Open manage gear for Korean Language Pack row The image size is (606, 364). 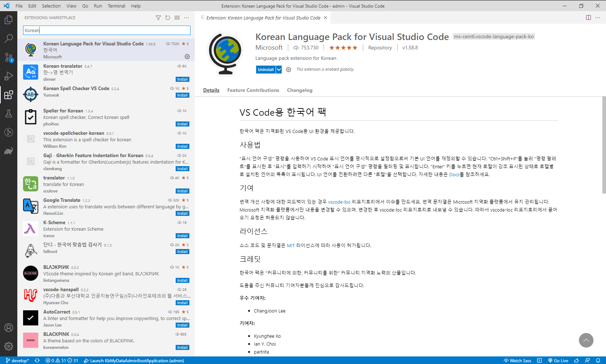187,57
